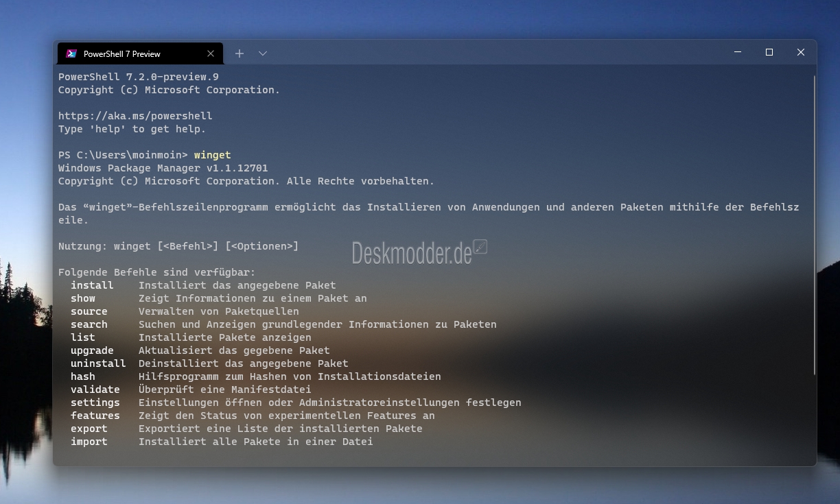
Task: Click 'Installiert alle Pakete in einer Datei'
Action: click(256, 442)
